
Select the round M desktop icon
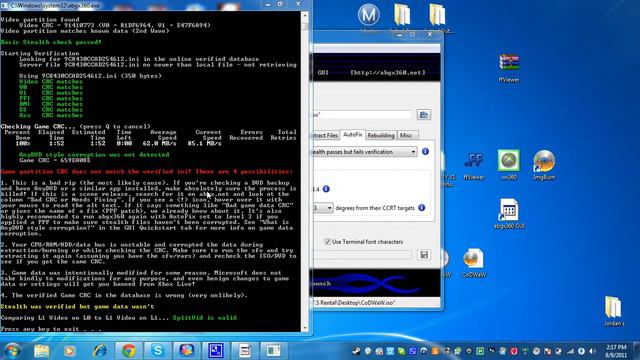(x=368, y=16)
